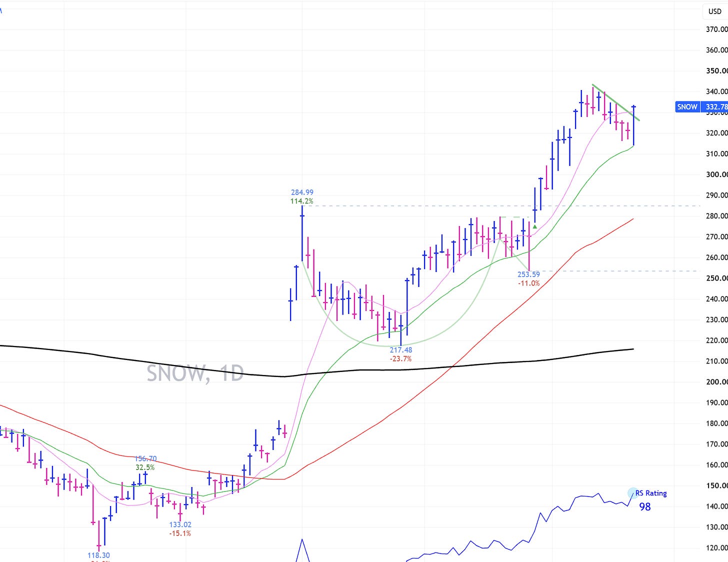Select the 217.48 low price annotation
728x562 pixels.
(401, 350)
